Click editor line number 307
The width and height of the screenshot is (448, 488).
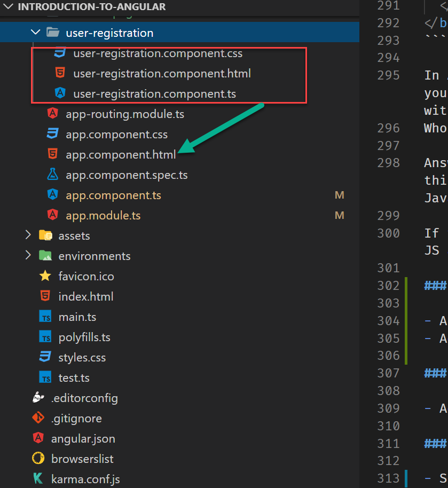(x=388, y=373)
